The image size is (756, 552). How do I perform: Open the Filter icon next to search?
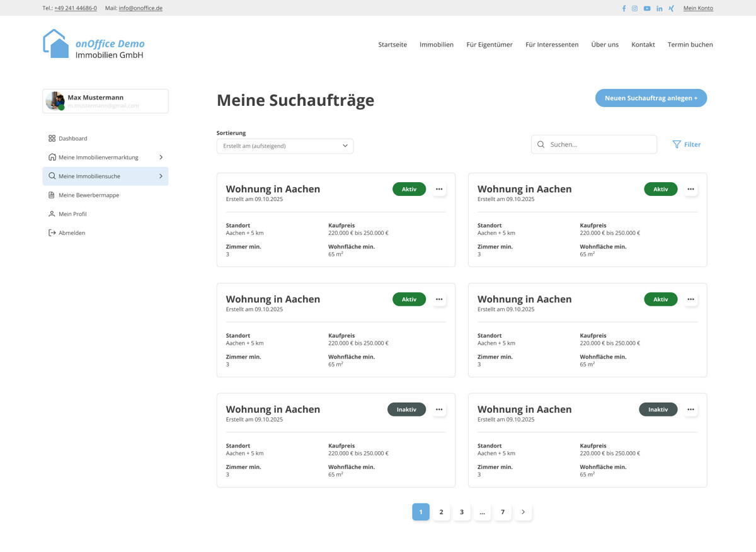click(675, 144)
